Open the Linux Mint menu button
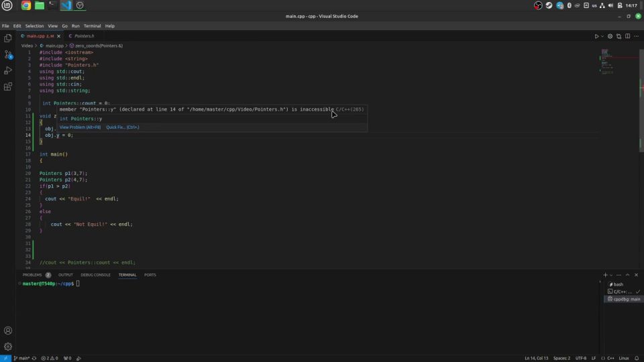This screenshot has height=362, width=644. tap(7, 5)
